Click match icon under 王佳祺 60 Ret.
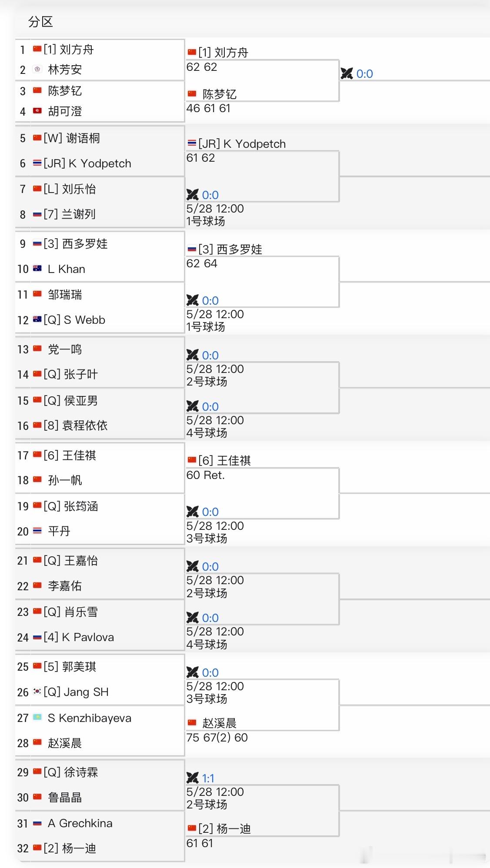The image size is (490, 868). click(192, 512)
